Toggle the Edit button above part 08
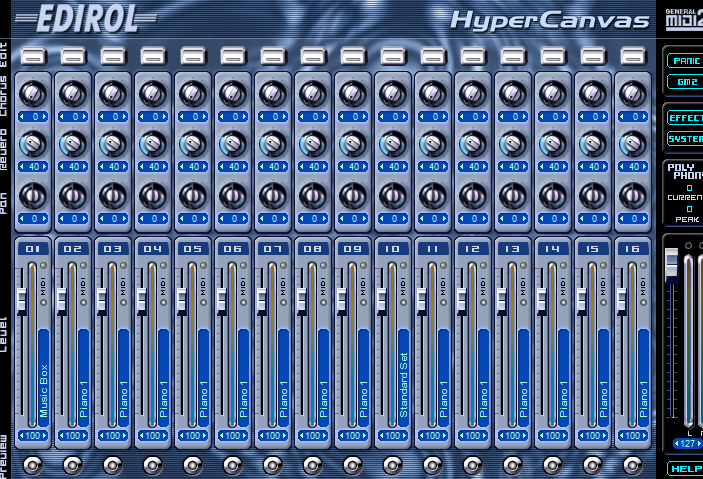 click(x=313, y=57)
